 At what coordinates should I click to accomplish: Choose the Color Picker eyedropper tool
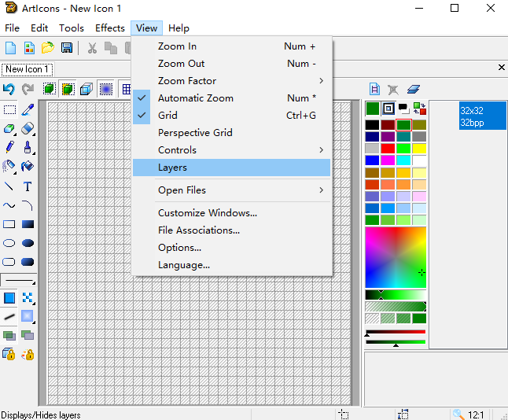[28, 109]
